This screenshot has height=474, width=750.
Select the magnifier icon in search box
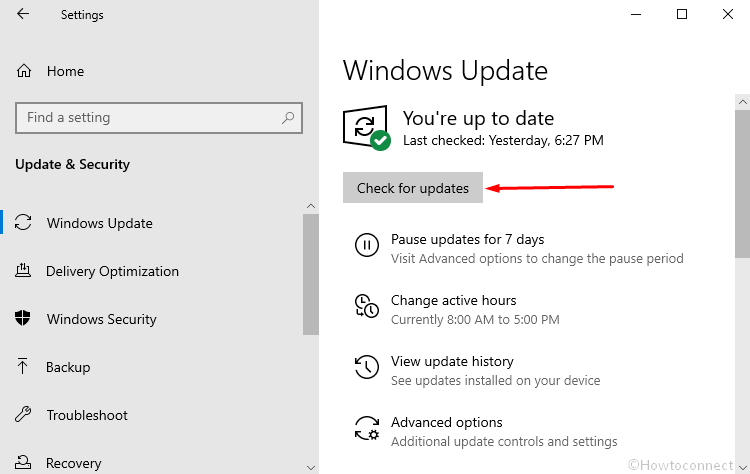click(x=288, y=118)
